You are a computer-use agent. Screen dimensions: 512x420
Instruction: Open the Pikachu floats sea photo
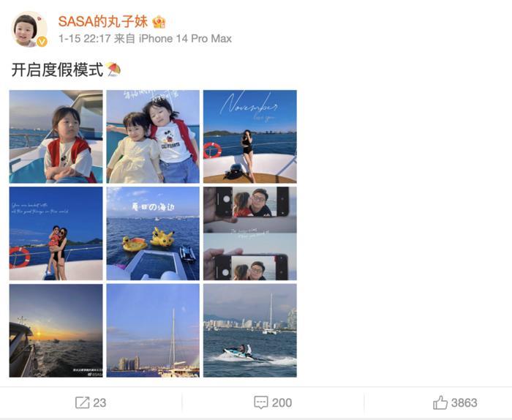tap(153, 233)
